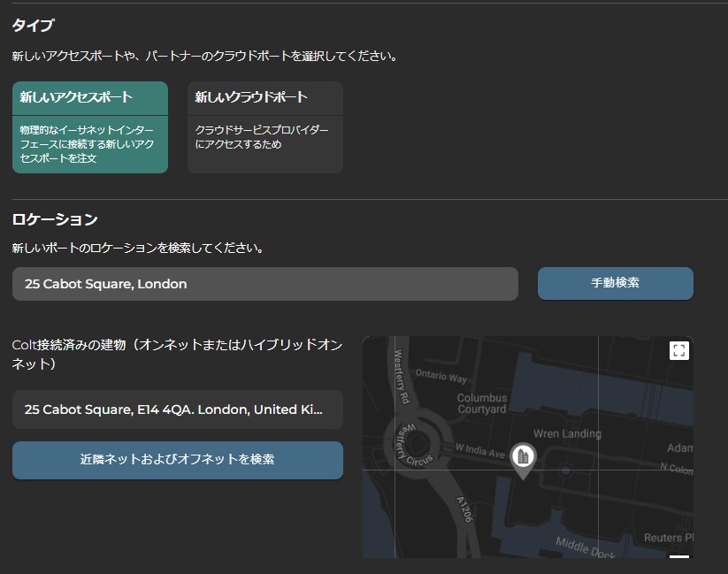Expand the map to fullscreen
Image resolution: width=728 pixels, height=574 pixels.
[678, 351]
